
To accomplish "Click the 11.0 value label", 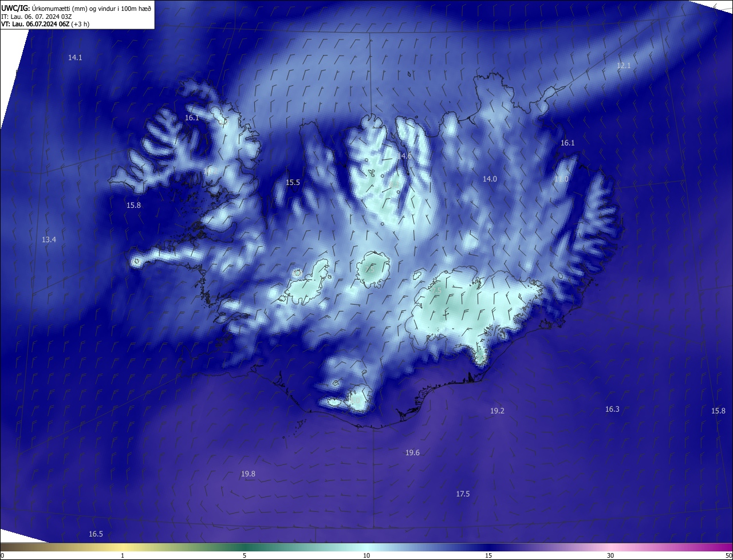I will pos(561,179).
